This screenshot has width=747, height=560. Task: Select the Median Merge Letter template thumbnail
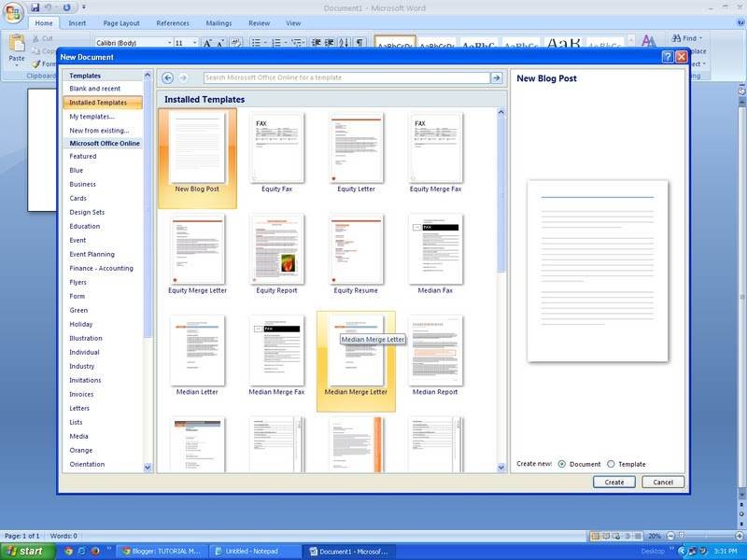(356, 361)
